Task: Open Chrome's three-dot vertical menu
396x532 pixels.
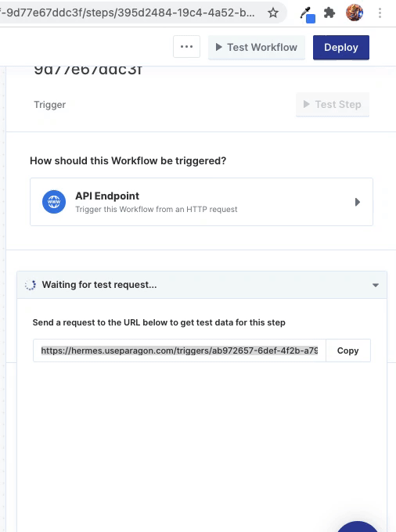Action: tap(380, 13)
